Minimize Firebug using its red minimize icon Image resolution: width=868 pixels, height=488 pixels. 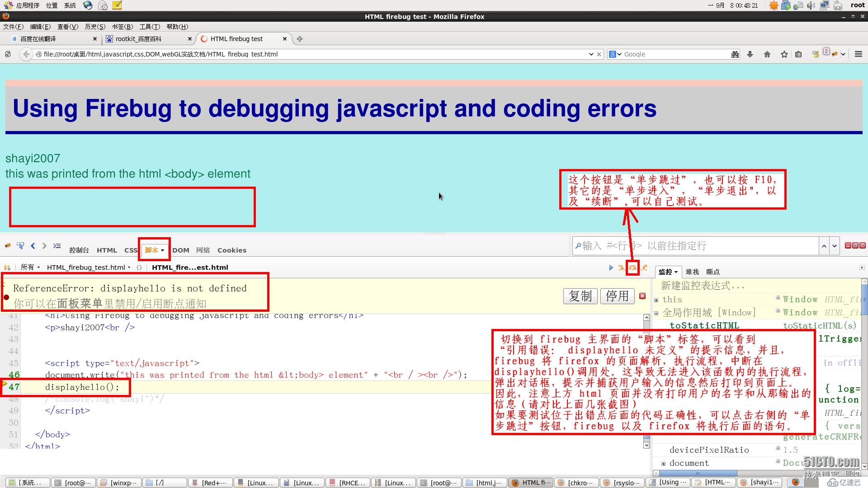848,245
